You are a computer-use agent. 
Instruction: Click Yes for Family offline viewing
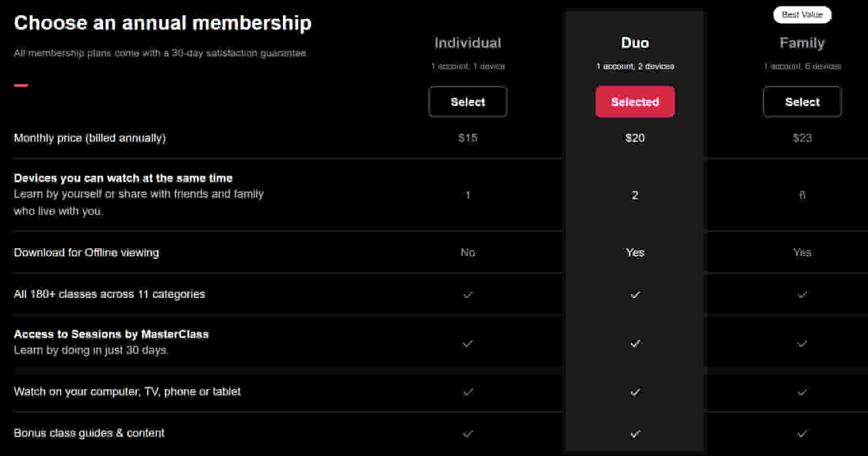(802, 253)
